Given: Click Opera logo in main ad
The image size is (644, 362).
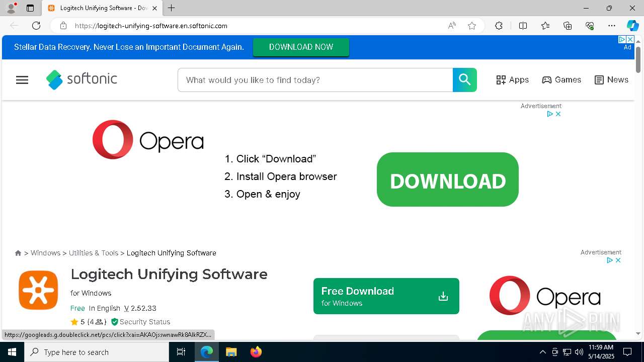Looking at the screenshot, I should click(x=148, y=140).
